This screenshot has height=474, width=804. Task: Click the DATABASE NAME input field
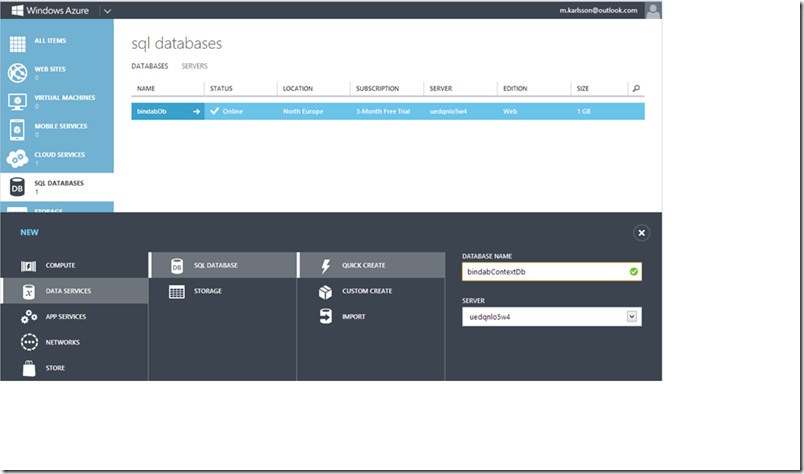552,272
